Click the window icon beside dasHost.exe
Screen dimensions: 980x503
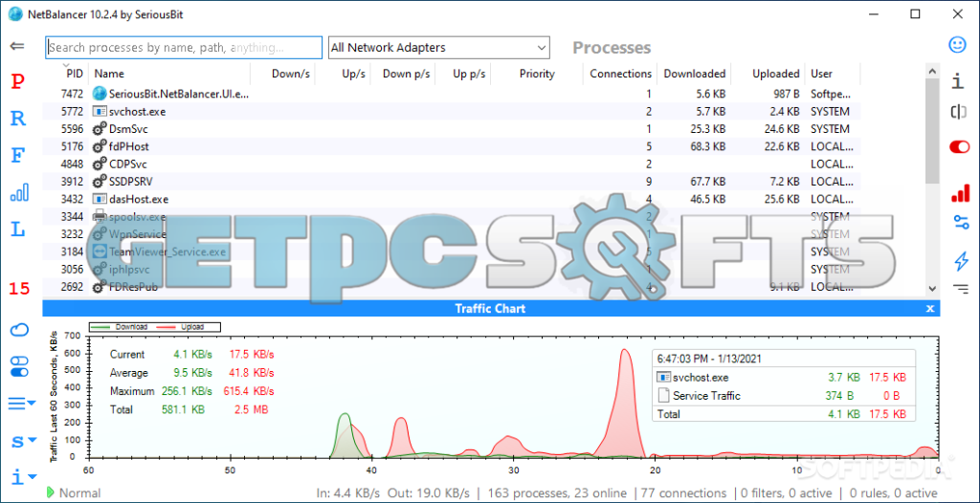[x=100, y=199]
